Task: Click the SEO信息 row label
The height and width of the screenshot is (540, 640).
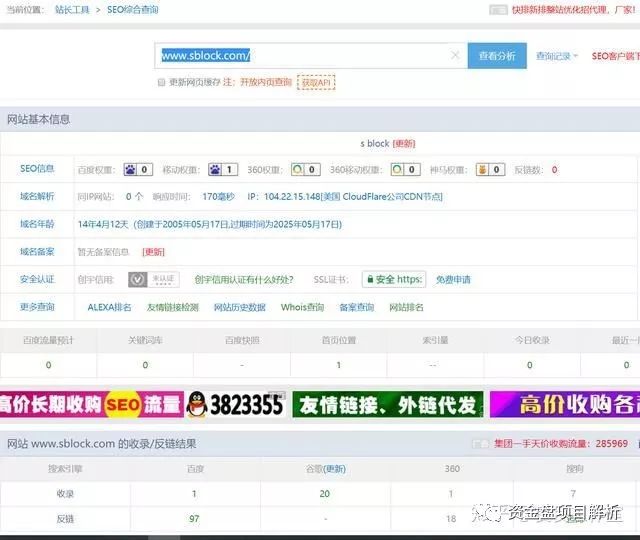Action: [x=37, y=169]
